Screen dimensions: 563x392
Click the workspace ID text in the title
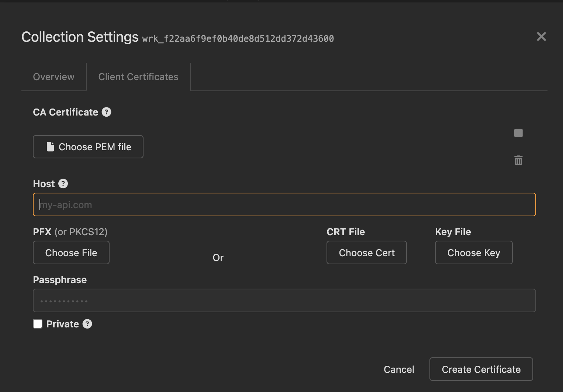pos(238,39)
